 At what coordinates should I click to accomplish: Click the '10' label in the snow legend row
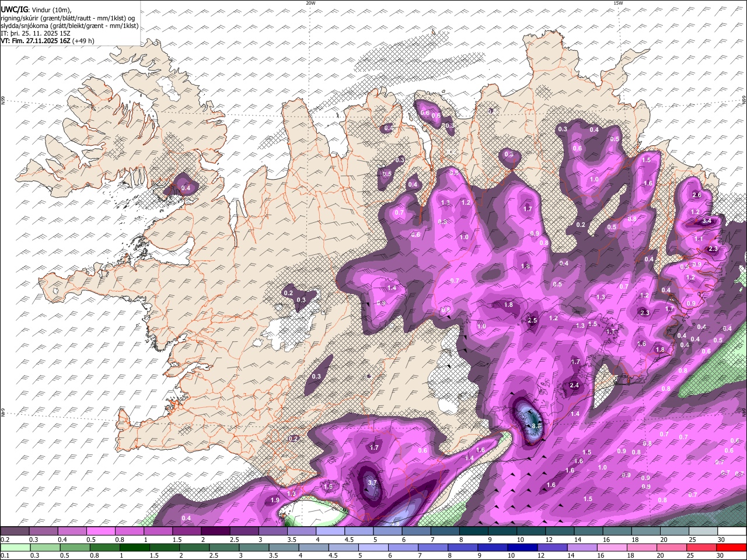pos(520,540)
